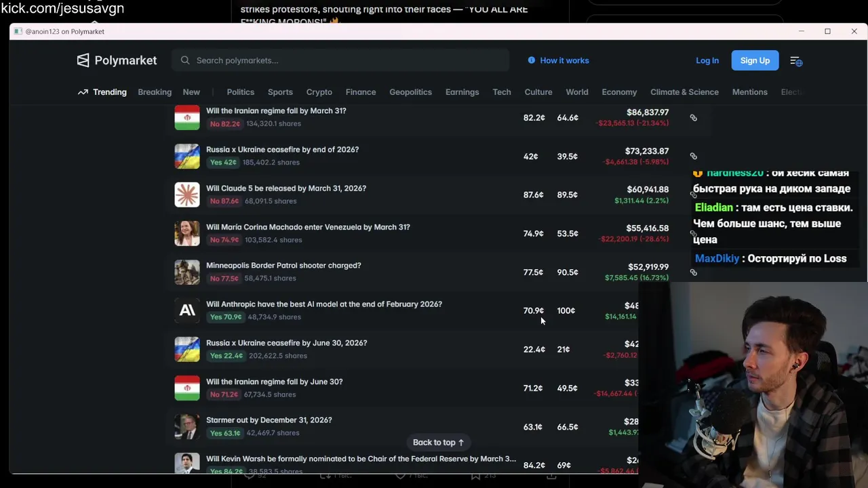
Task: Click the Anthropic logo icon
Action: (x=187, y=310)
